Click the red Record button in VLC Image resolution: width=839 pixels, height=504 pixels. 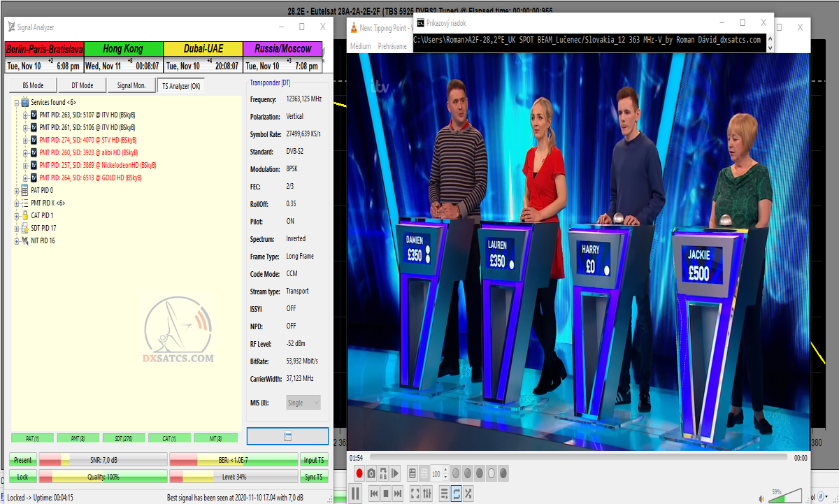[x=359, y=473]
